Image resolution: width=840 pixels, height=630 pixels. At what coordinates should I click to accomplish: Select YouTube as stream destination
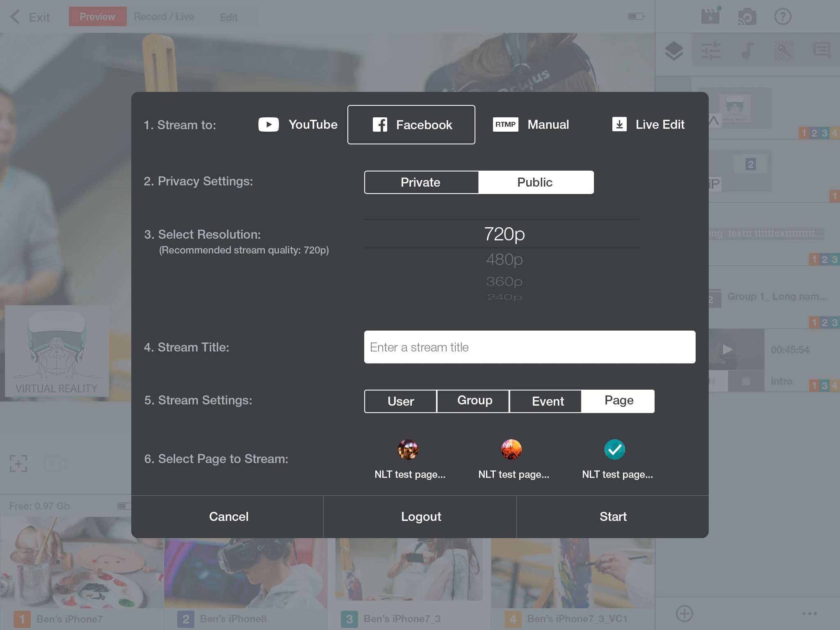tap(298, 125)
